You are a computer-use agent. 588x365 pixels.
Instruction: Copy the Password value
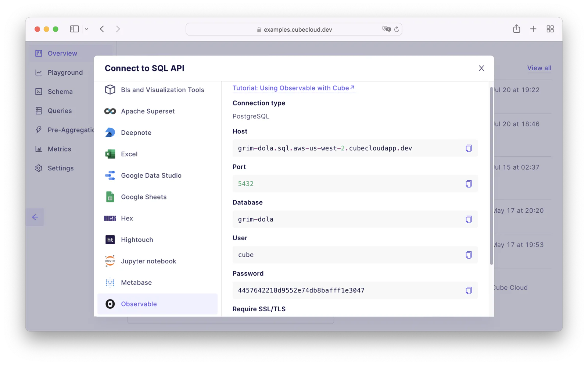coord(469,290)
